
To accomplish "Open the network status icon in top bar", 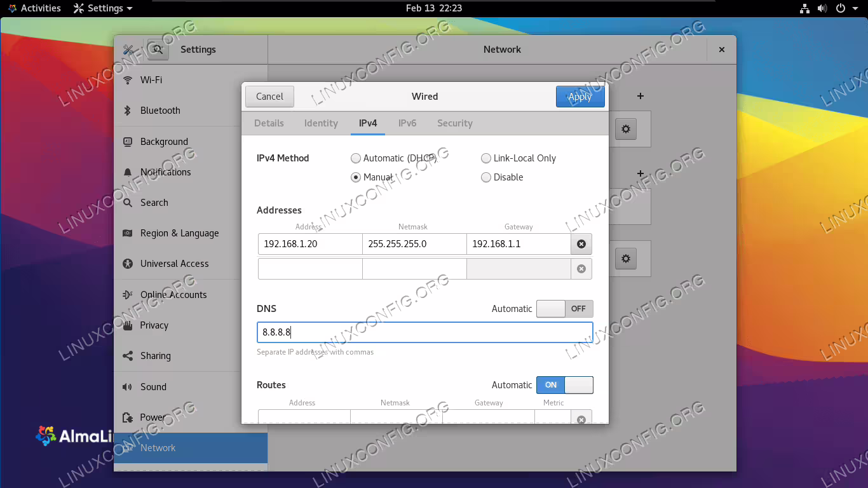I will pyautogui.click(x=804, y=8).
